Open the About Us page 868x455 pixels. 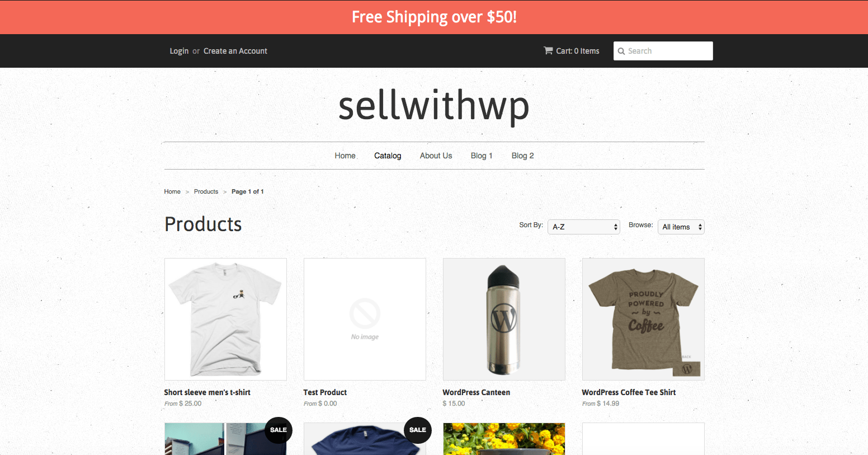tap(436, 156)
